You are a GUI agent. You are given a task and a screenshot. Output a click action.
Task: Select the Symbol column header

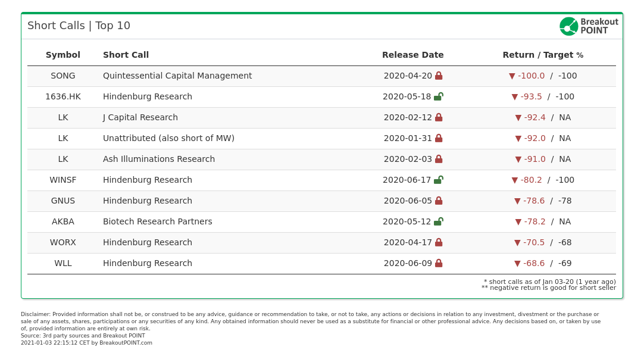click(x=63, y=55)
